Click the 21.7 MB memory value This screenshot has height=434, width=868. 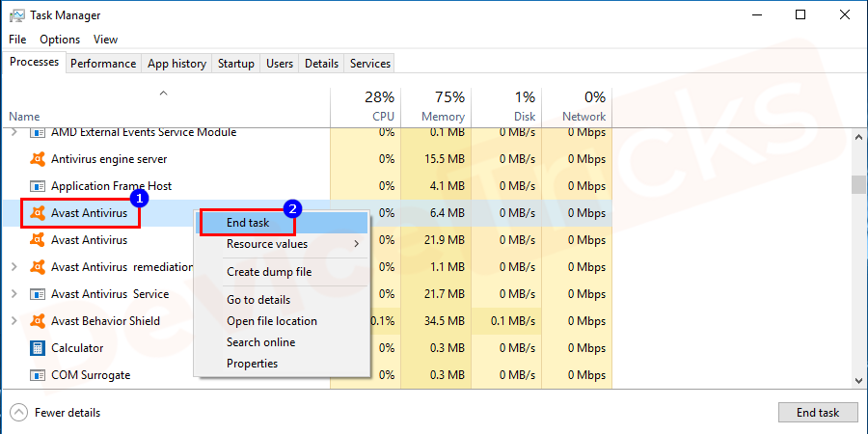[443, 294]
